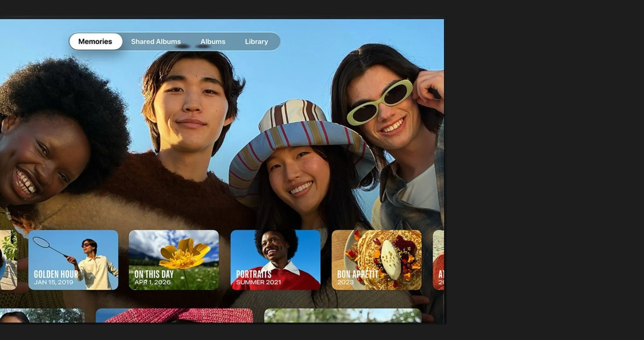Switch to the Shared Albums tab

[x=156, y=42]
